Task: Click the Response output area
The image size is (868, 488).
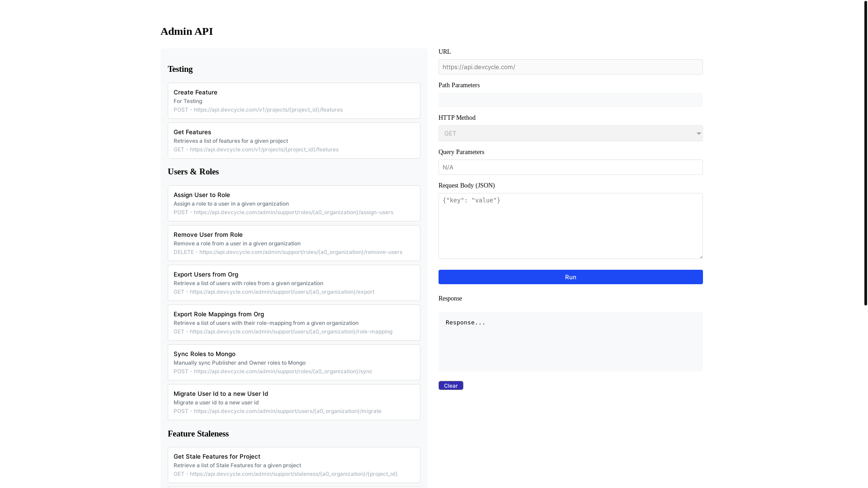Action: (571, 342)
